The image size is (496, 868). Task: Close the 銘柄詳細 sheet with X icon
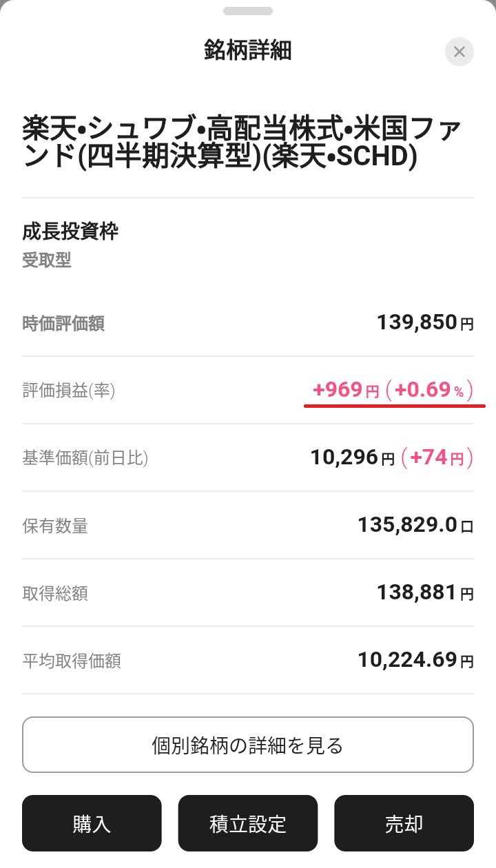coord(459,52)
